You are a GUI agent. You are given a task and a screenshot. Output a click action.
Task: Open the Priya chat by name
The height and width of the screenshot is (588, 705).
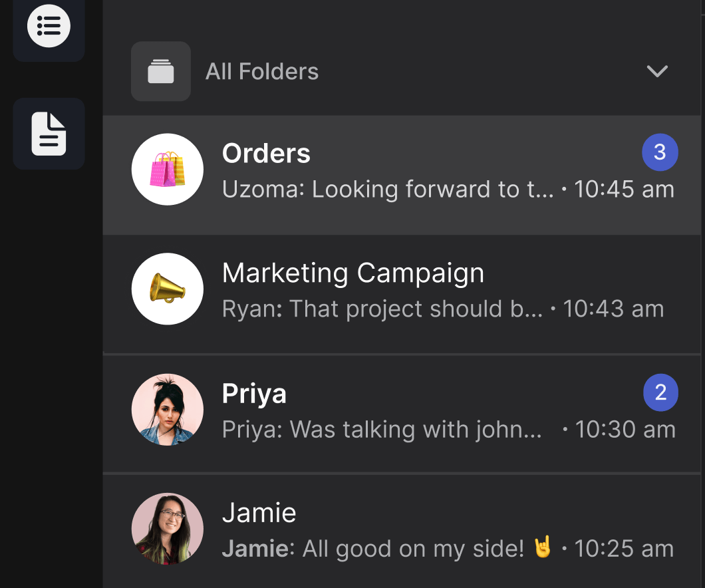pos(254,394)
